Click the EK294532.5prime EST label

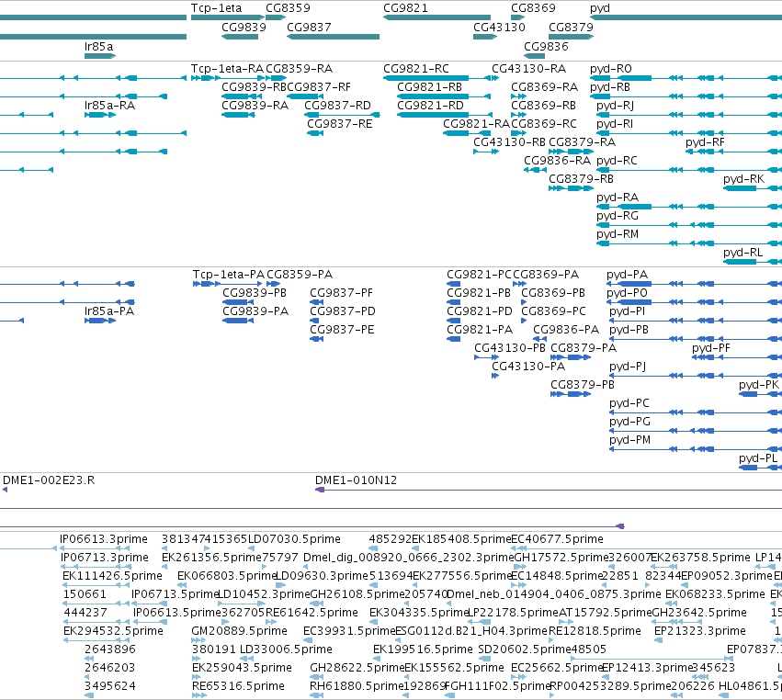(113, 631)
